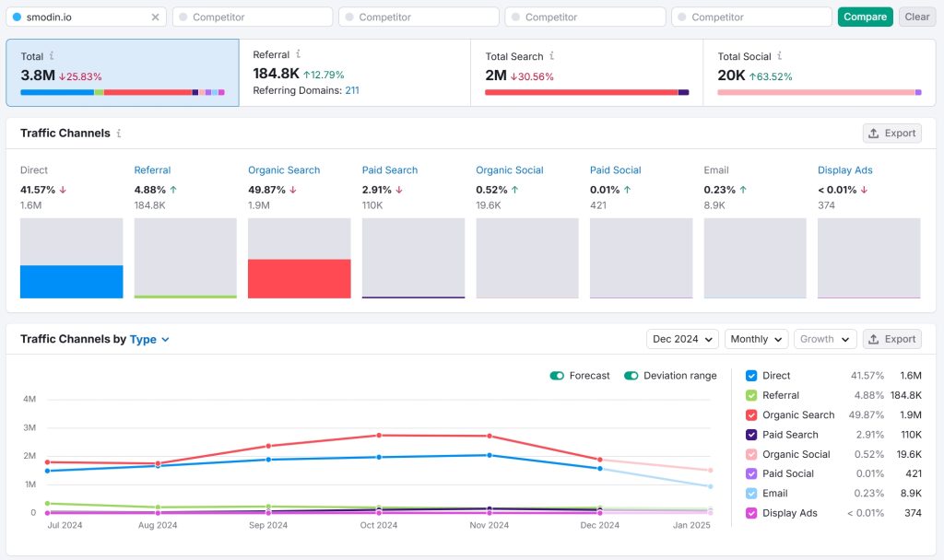Toggle the Forecast switch off
This screenshot has height=560, width=944.
click(557, 376)
